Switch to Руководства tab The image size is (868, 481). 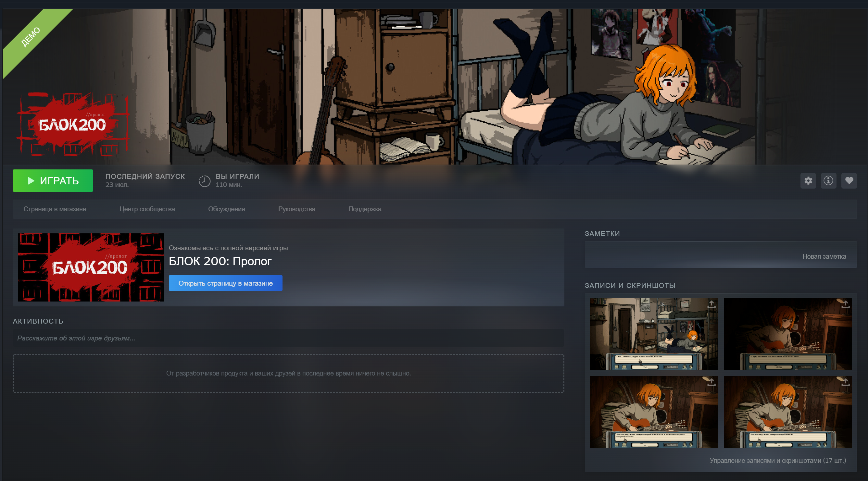click(x=296, y=209)
